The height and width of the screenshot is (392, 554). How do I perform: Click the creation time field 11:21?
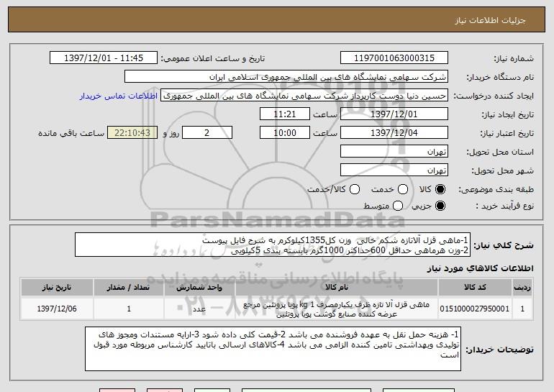tap(285, 114)
